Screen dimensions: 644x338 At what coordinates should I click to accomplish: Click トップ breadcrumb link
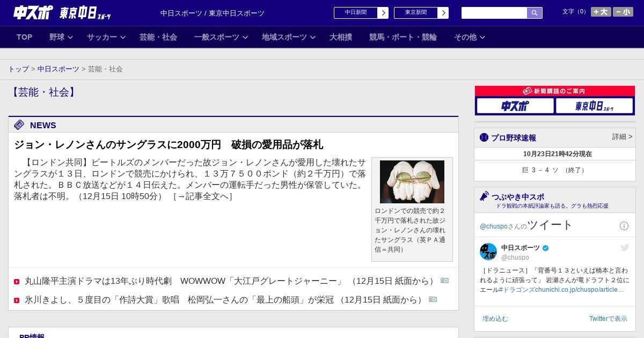(x=19, y=69)
